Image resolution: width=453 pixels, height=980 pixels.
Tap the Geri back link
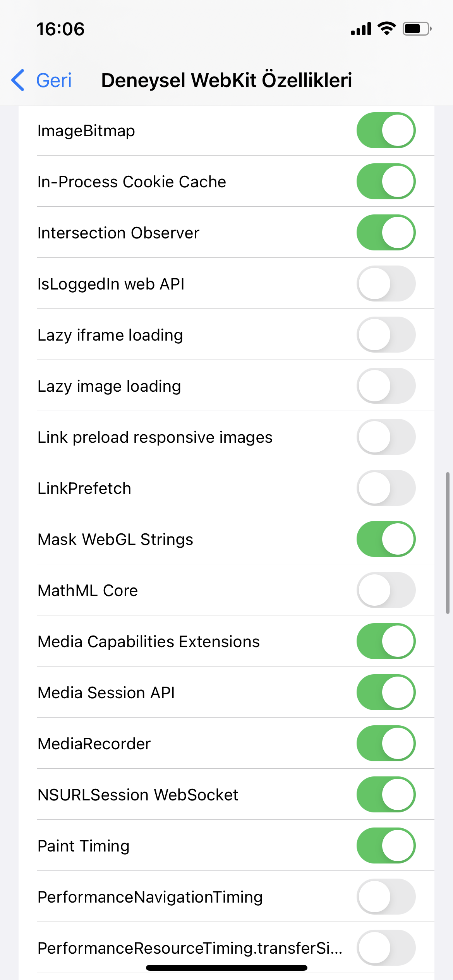[x=54, y=81]
